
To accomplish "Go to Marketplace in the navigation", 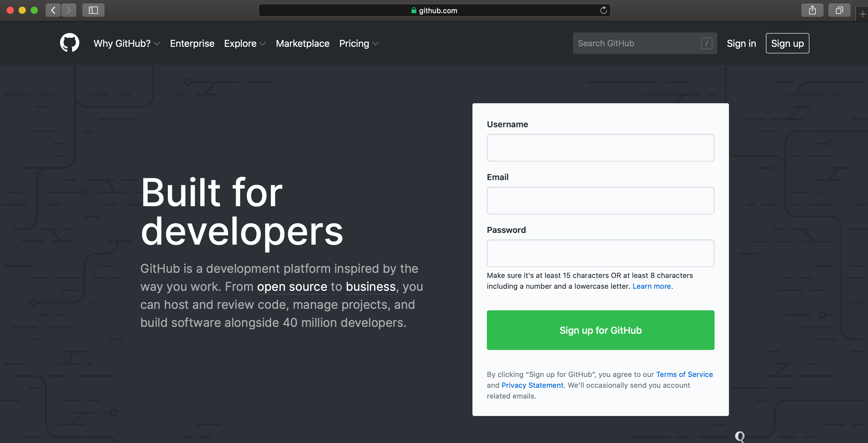I will (x=302, y=44).
